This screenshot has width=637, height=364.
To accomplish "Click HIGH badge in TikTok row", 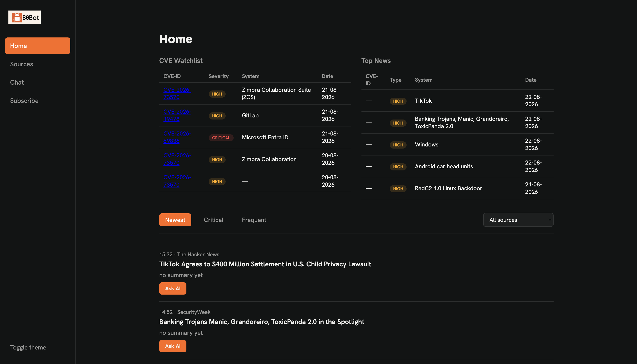I will [398, 101].
